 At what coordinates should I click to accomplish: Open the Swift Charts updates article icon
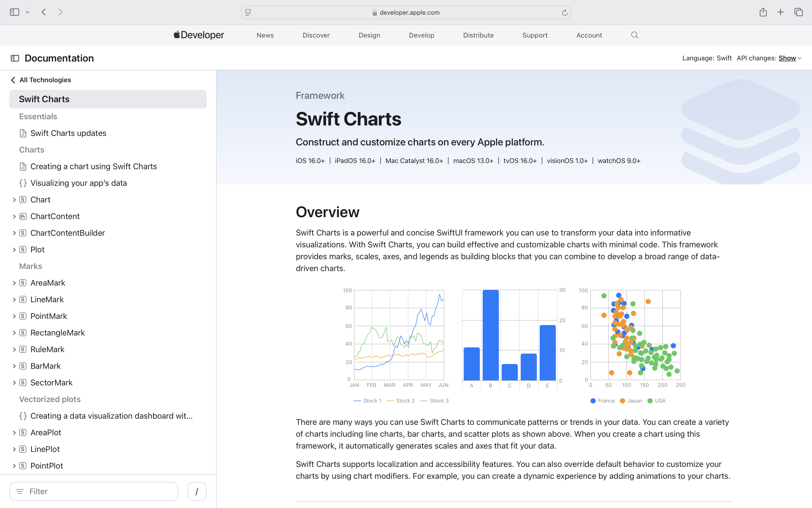point(23,133)
